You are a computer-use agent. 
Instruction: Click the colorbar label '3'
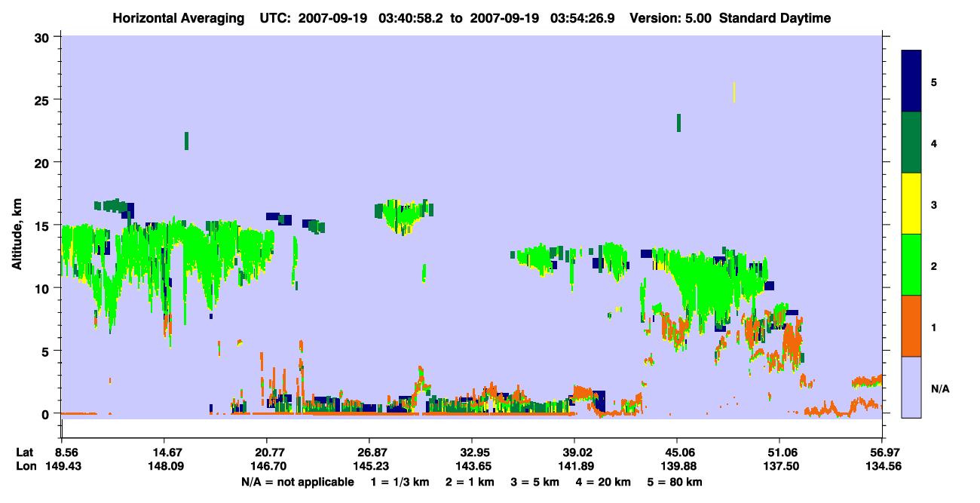point(933,204)
